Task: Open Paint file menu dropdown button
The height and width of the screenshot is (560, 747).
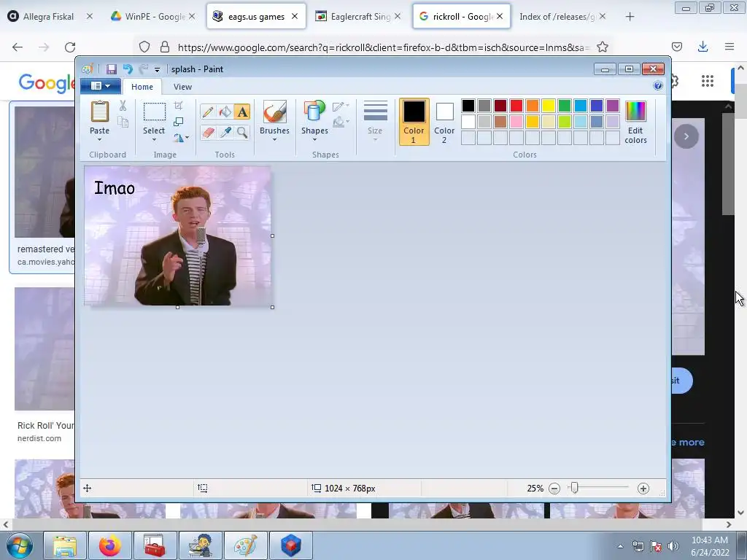Action: point(100,86)
